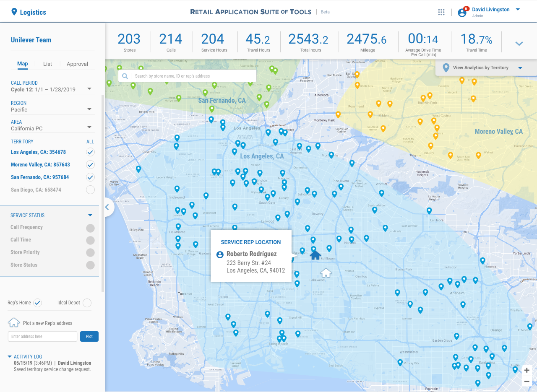Uncheck the Moreno Valley, CA: 857643 territory
The height and width of the screenshot is (392, 537).
[90, 164]
